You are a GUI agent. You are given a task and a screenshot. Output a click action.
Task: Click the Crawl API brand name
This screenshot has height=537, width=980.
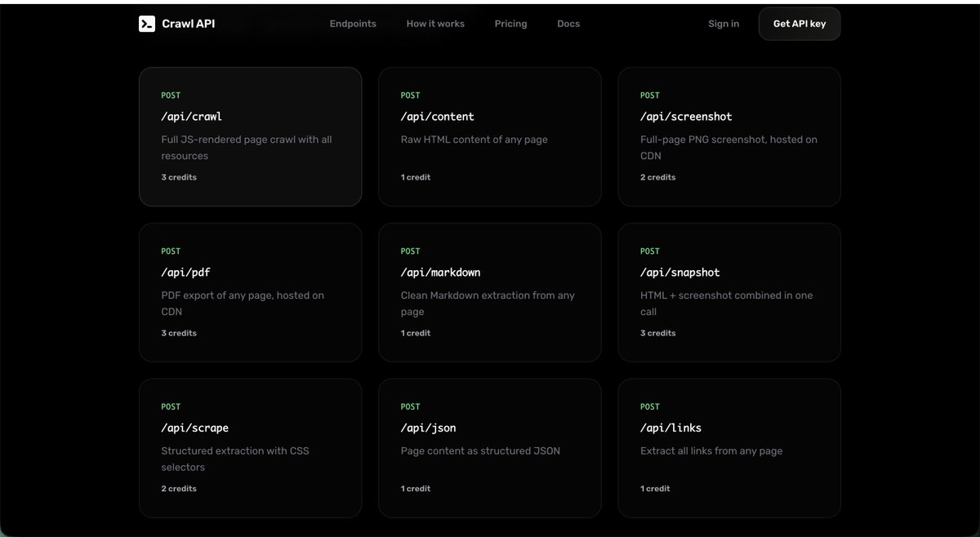(x=189, y=24)
